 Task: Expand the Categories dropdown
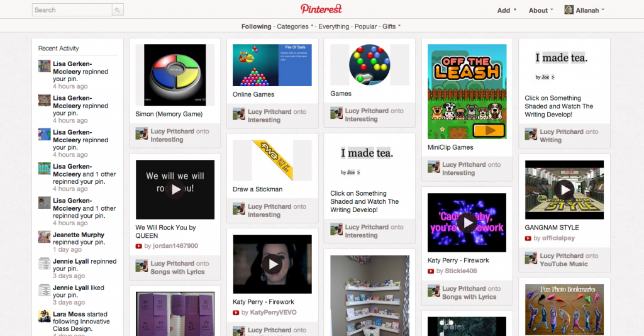pos(294,26)
